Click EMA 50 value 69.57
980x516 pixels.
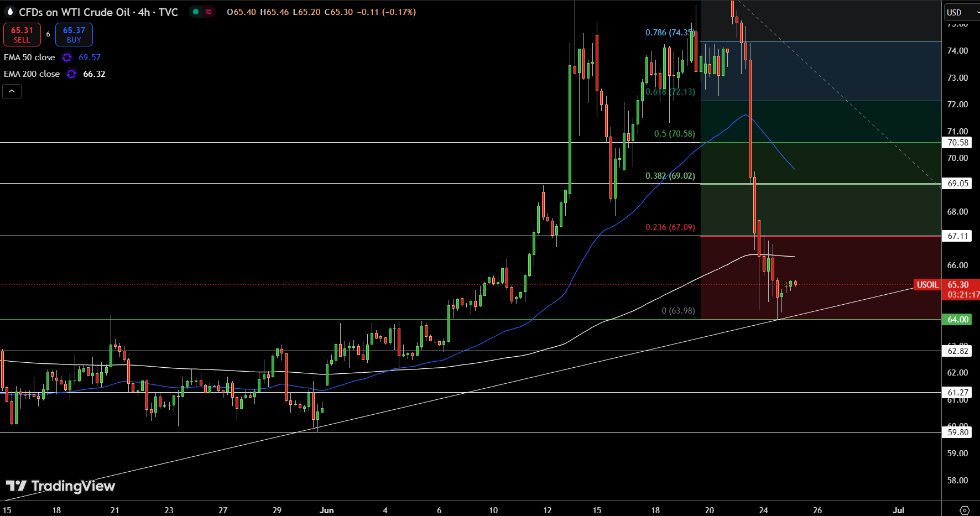(x=90, y=58)
